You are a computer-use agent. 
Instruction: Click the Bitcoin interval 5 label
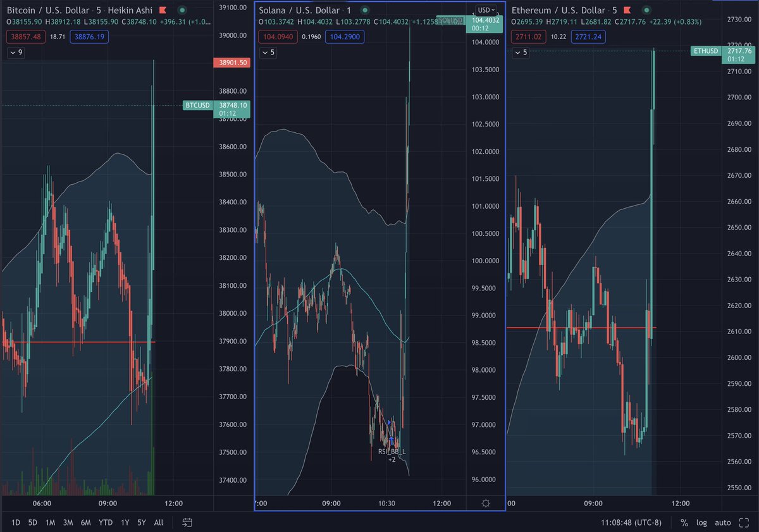click(100, 11)
